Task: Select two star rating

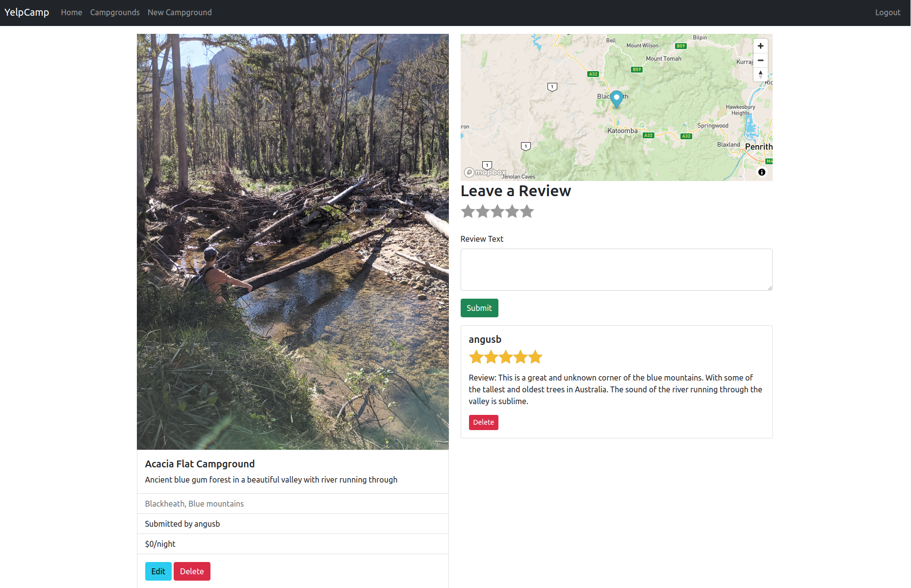Action: [483, 211]
